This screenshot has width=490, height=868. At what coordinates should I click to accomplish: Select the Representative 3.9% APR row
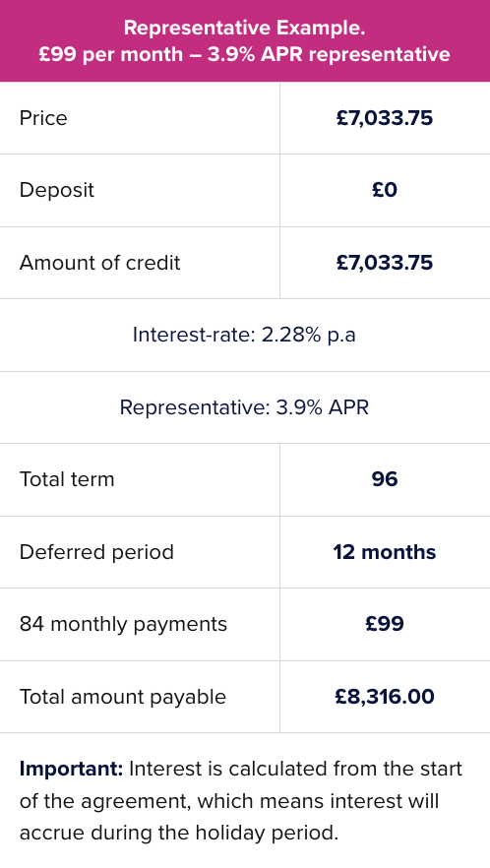click(244, 407)
